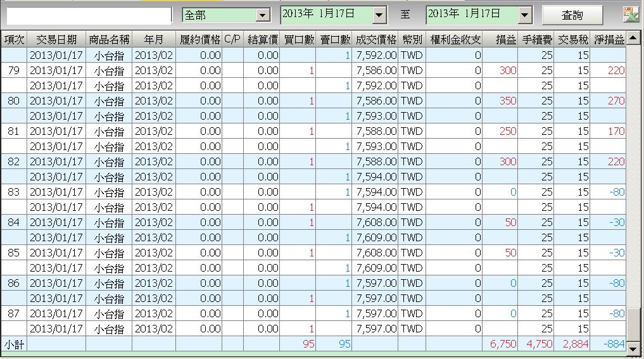644x359 pixels.
Task: Click the 成交價格 column header
Action: (x=375, y=39)
